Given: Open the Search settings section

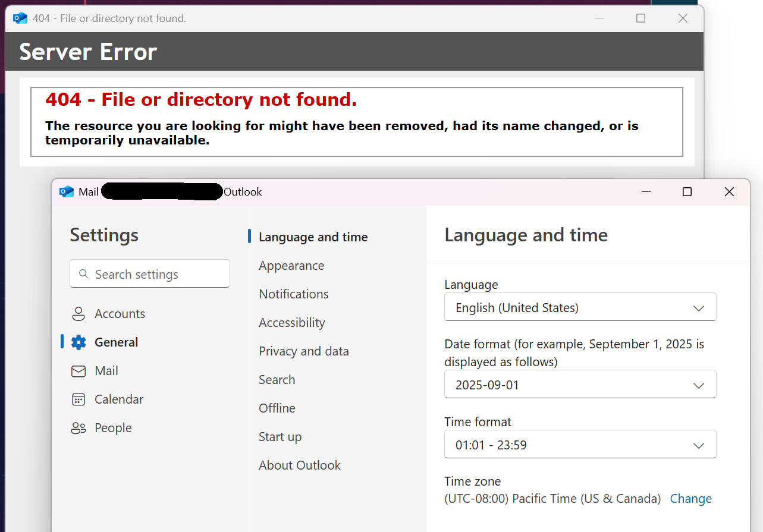Looking at the screenshot, I should pos(277,380).
